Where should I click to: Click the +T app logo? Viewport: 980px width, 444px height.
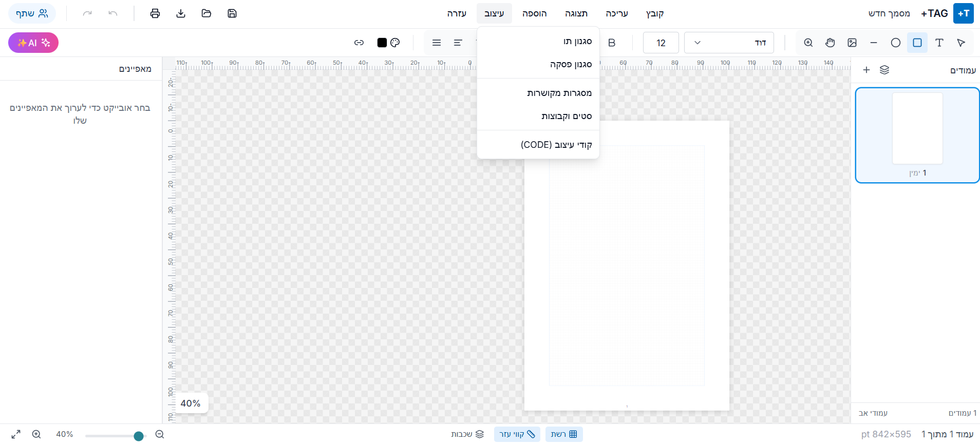963,13
